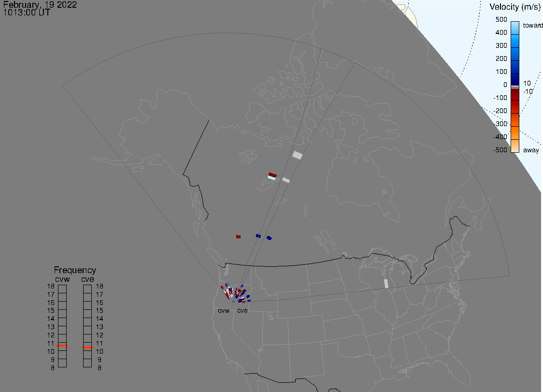The width and height of the screenshot is (543, 392).
Task: Click the cve header above frequency bar
Action: (87, 279)
